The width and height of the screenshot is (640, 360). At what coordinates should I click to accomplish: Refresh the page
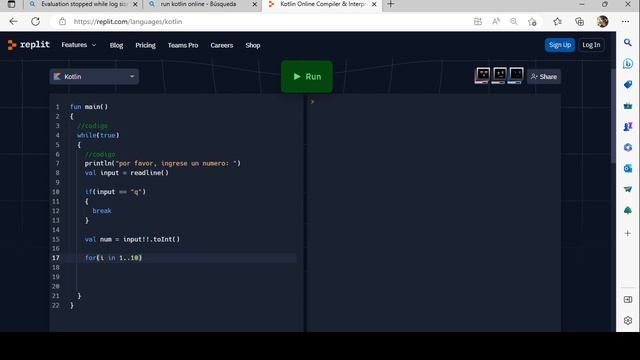[36, 22]
